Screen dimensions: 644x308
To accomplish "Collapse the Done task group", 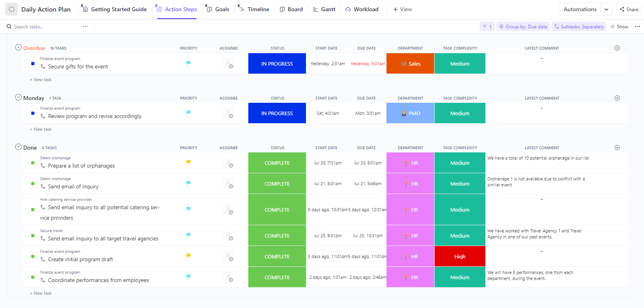I will [x=18, y=147].
